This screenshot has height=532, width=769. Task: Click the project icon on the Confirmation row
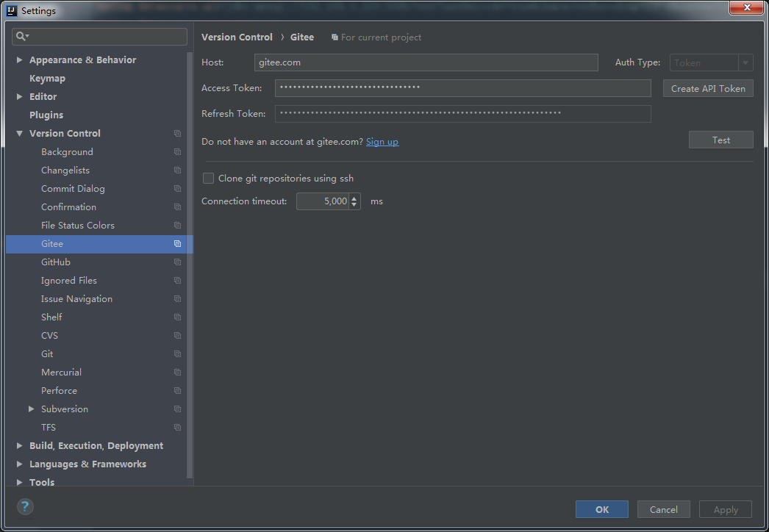pyautogui.click(x=177, y=207)
